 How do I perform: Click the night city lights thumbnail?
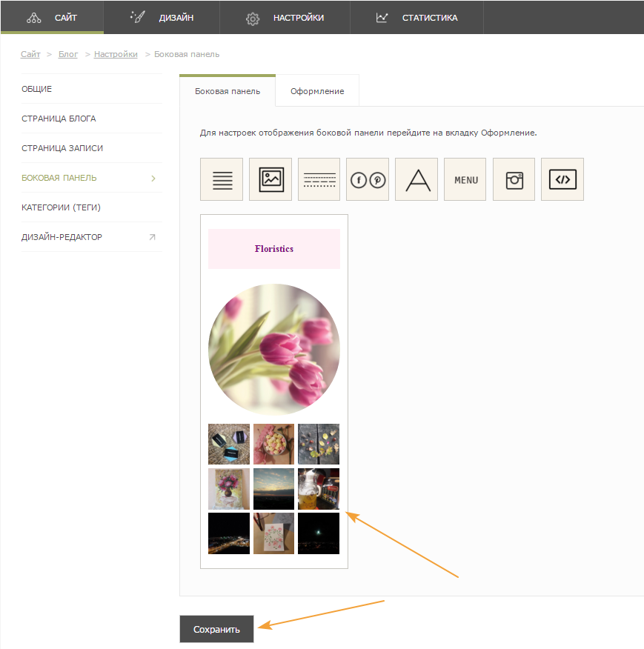click(x=229, y=533)
